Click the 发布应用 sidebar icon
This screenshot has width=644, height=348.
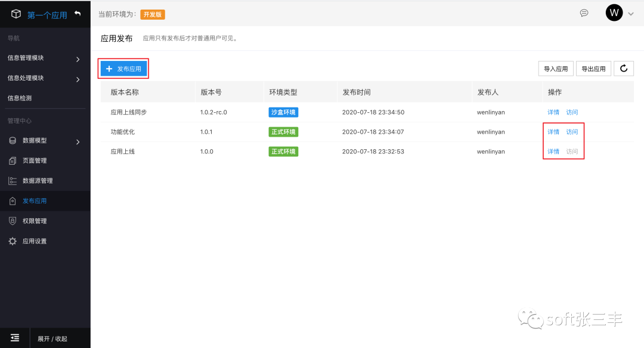13,201
